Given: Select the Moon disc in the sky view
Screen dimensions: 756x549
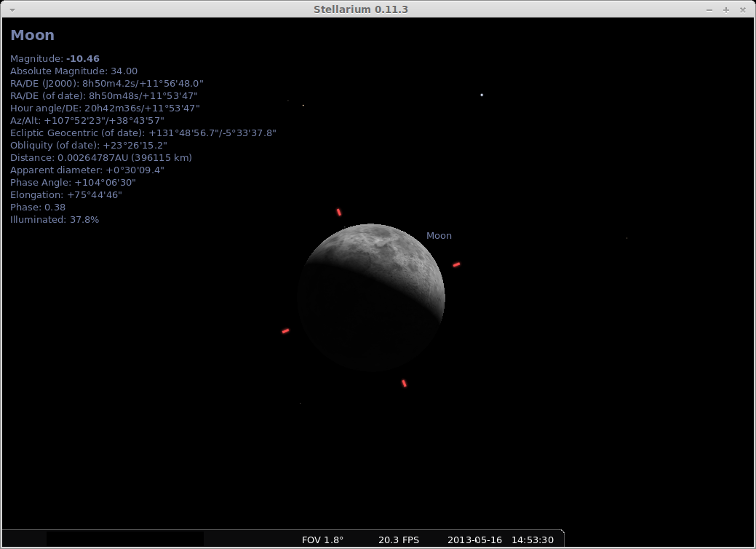Looking at the screenshot, I should pyautogui.click(x=371, y=297).
